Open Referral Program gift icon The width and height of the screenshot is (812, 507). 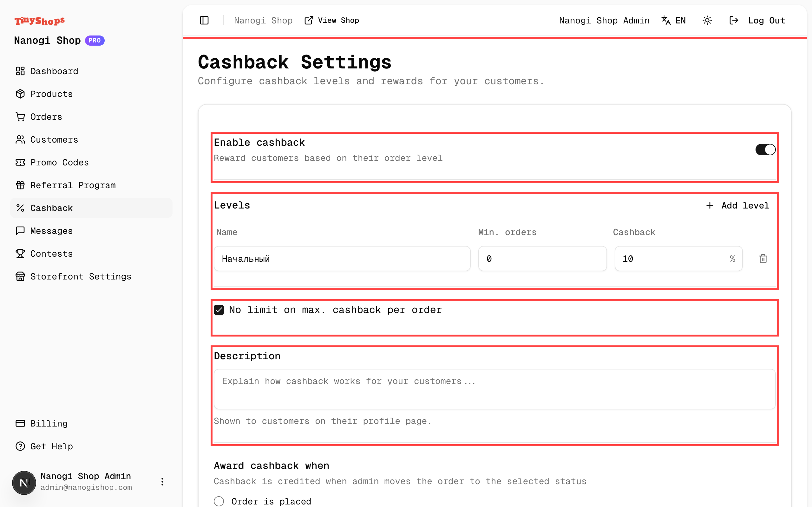[20, 185]
